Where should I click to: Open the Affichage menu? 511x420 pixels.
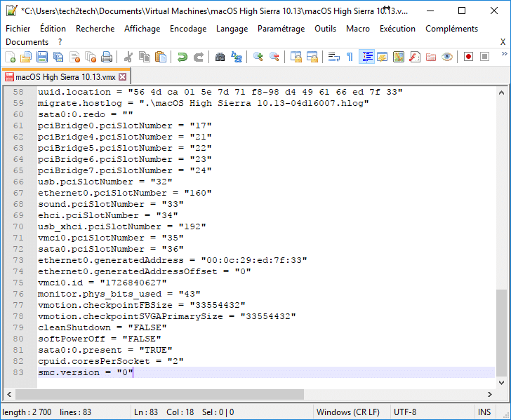click(x=142, y=29)
